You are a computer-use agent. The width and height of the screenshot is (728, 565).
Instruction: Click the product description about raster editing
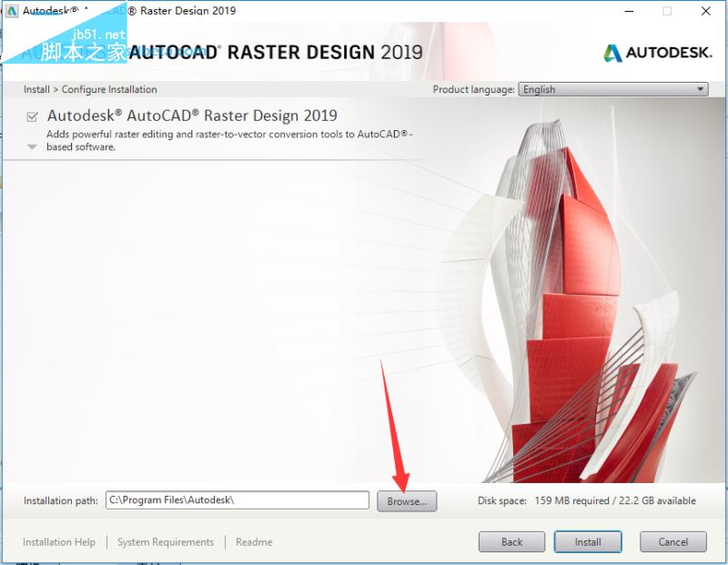pyautogui.click(x=230, y=140)
